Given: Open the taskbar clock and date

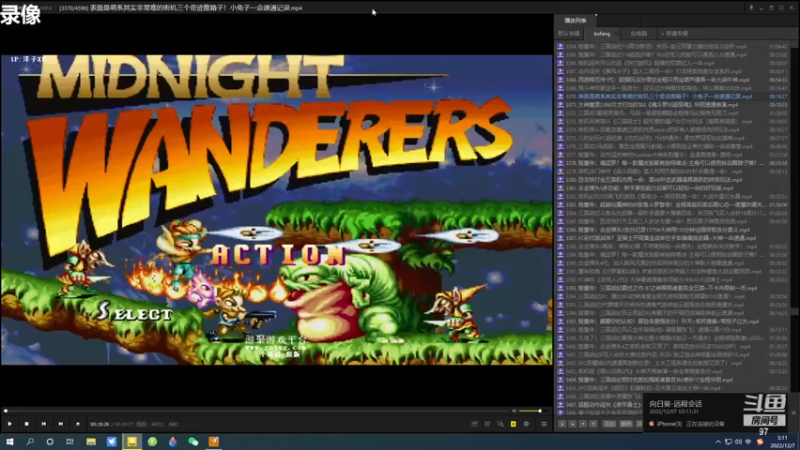Looking at the screenshot, I should [x=782, y=442].
